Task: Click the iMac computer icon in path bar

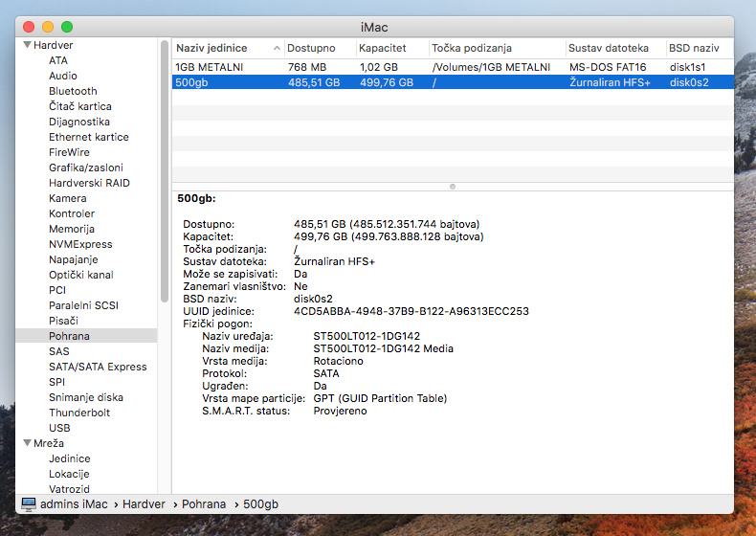Action: coord(28,504)
